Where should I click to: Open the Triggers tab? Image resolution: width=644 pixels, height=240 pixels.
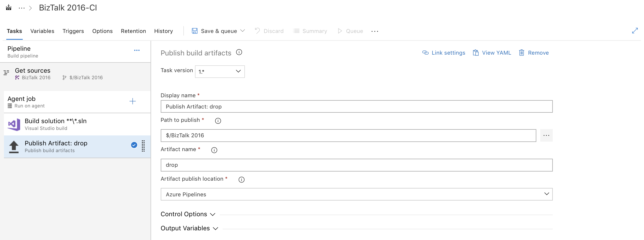73,31
